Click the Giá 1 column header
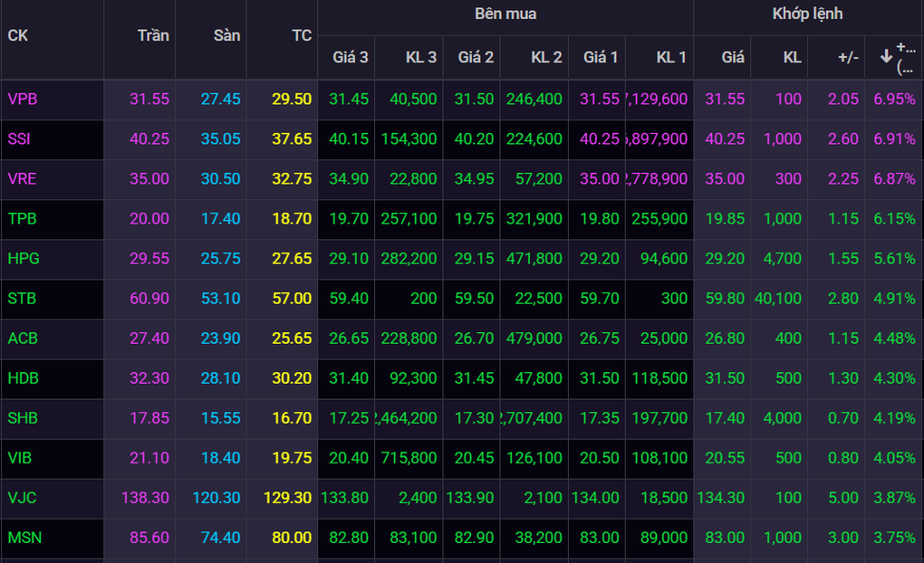This screenshot has height=563, width=924. pyautogui.click(x=601, y=57)
